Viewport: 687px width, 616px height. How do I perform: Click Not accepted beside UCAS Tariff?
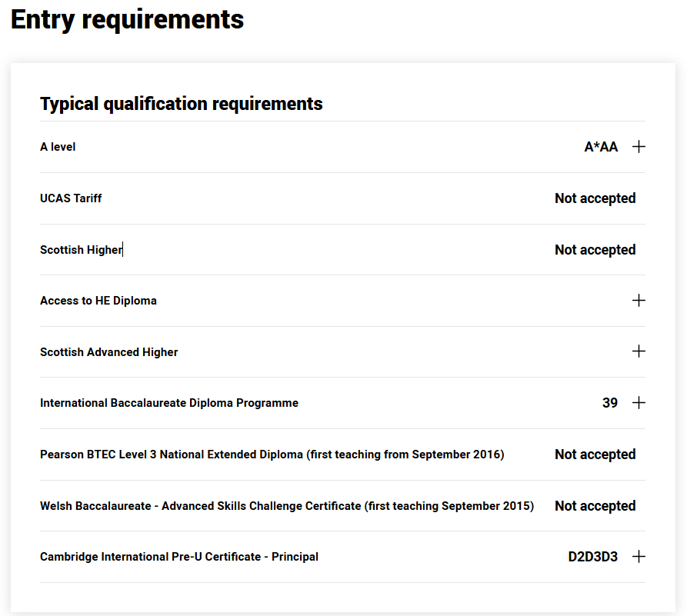click(595, 198)
